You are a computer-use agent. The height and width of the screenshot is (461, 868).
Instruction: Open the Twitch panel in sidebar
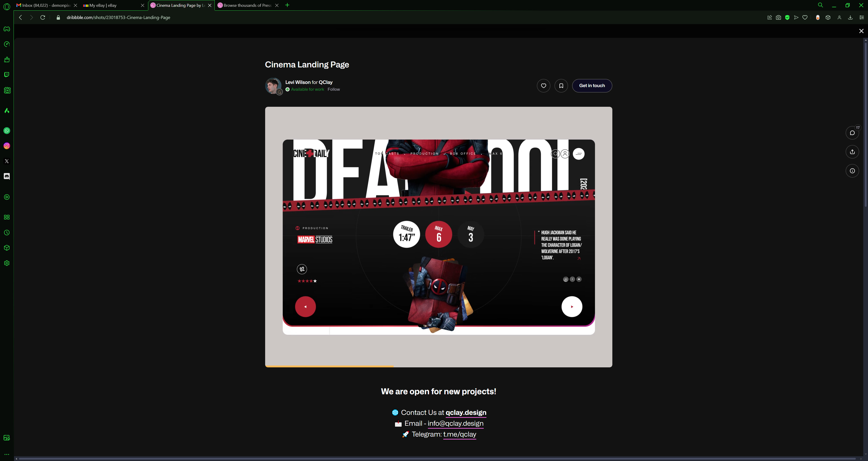7,74
